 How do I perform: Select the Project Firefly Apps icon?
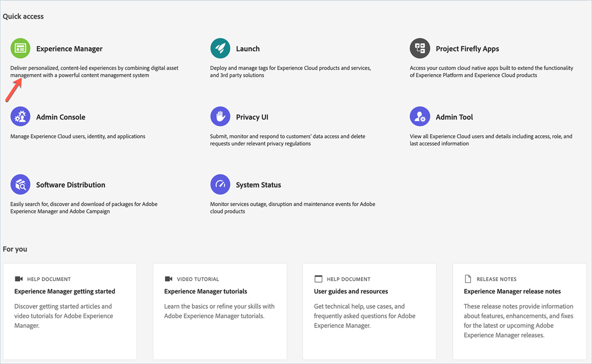point(420,48)
